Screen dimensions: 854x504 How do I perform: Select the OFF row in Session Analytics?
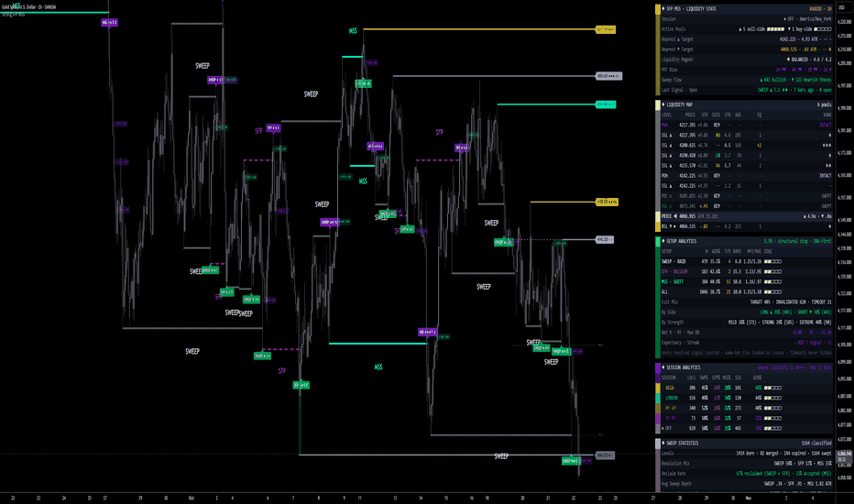[746, 428]
